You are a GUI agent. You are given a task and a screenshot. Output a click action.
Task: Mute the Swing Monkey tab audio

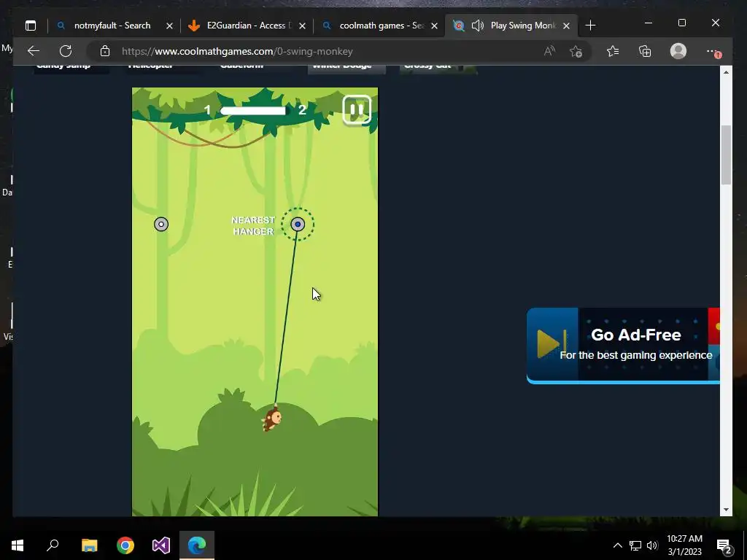478,26
